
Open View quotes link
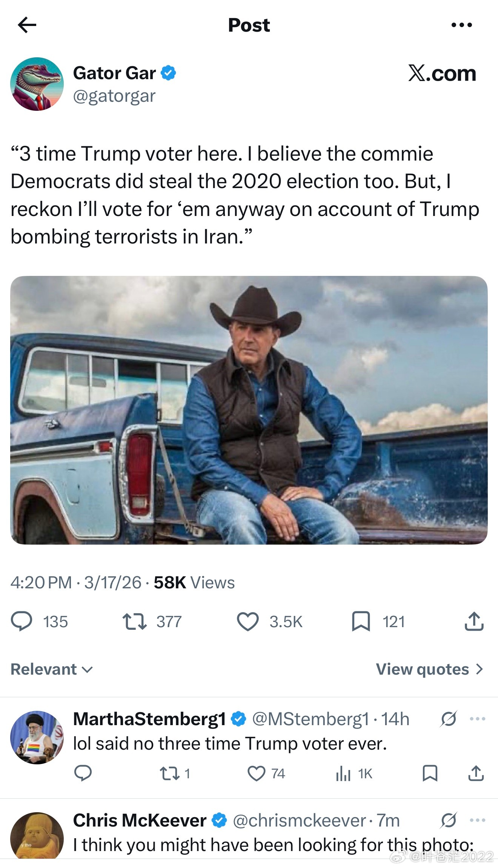430,669
